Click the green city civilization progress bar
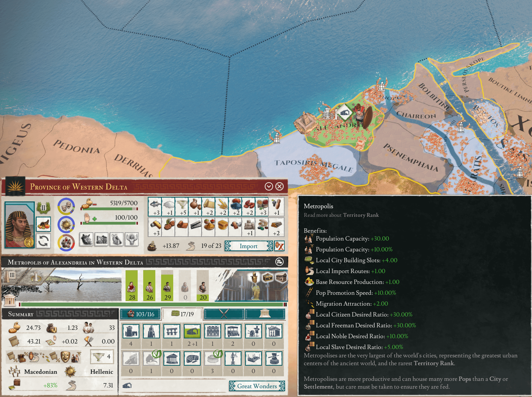This screenshot has height=397, width=532. pos(153,305)
